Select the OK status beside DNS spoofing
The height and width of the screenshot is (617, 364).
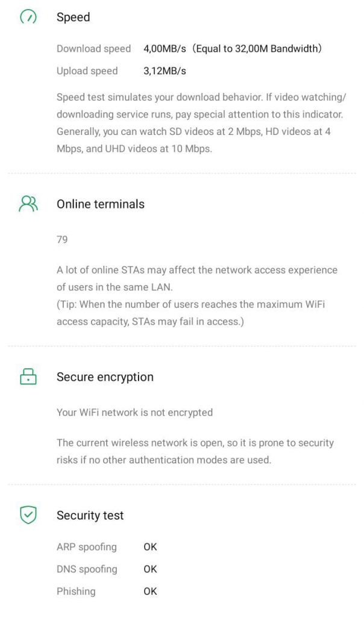pyautogui.click(x=150, y=569)
